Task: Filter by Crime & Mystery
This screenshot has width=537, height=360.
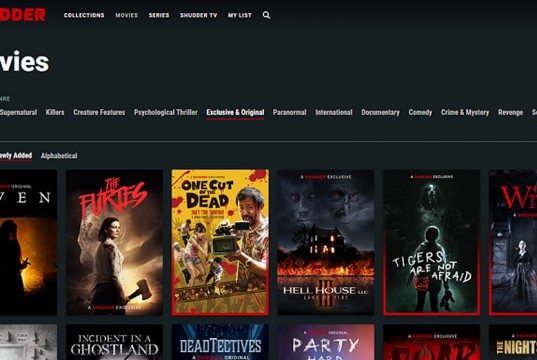Action: pos(465,112)
